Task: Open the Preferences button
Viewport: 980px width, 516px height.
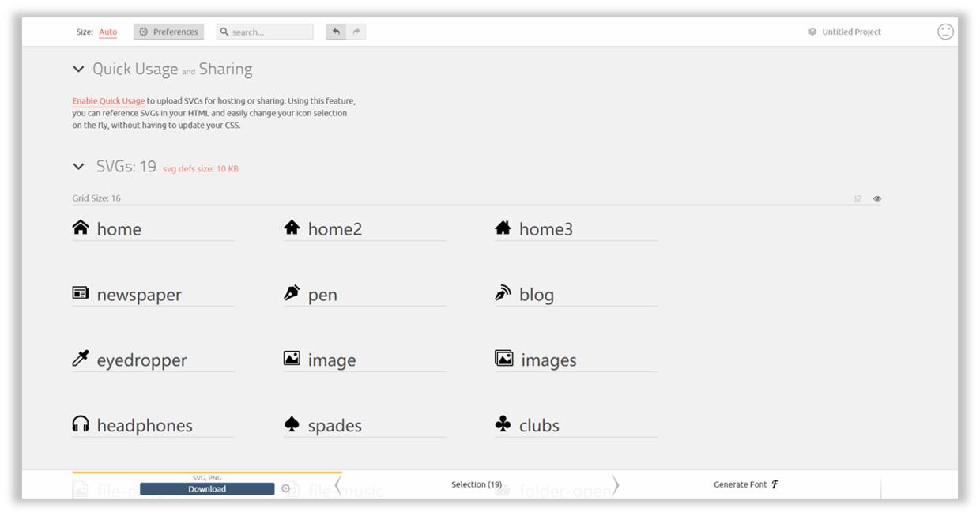Action: (168, 32)
